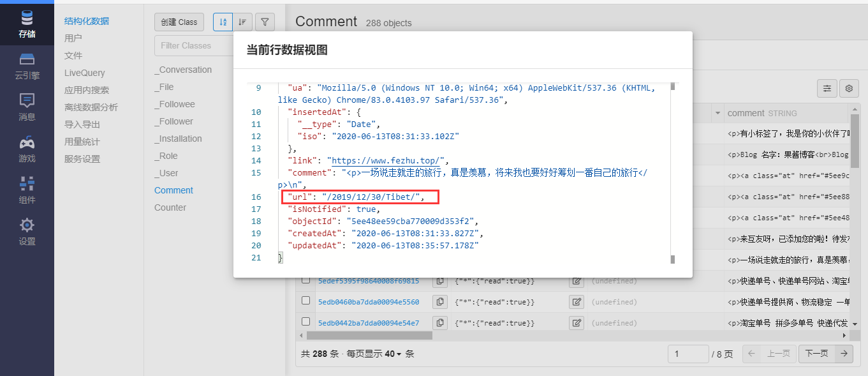Image resolution: width=868 pixels, height=376 pixels.
Task: Open the 每页显示 40 page size dropdown
Action: [393, 354]
